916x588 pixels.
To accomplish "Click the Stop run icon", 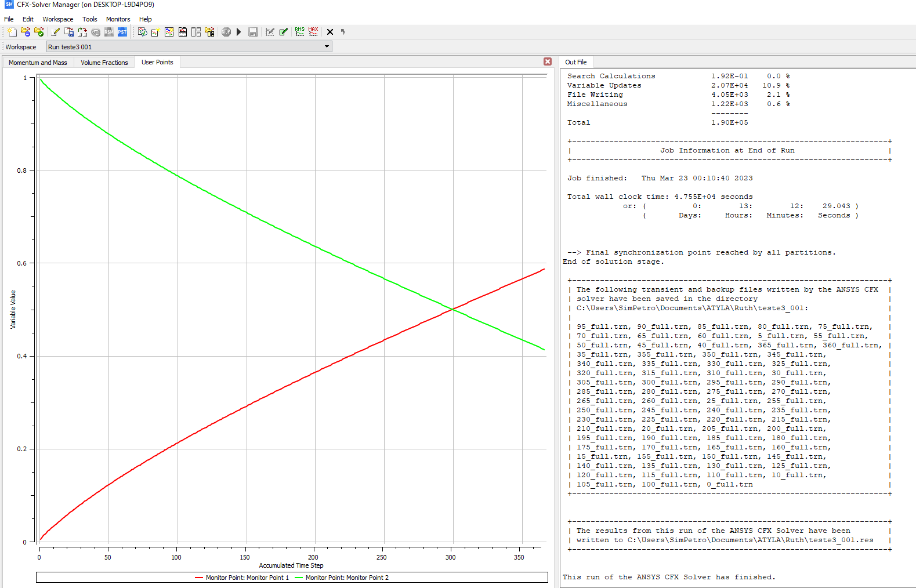I will [x=226, y=32].
